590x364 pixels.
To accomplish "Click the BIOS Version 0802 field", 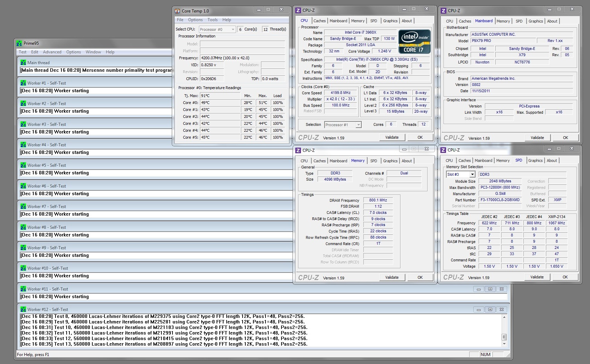I will pos(522,85).
